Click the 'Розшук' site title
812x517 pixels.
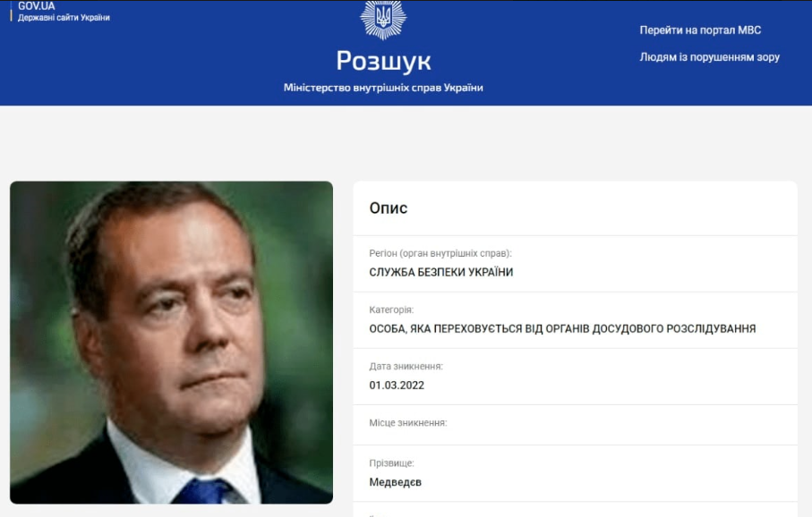(383, 61)
